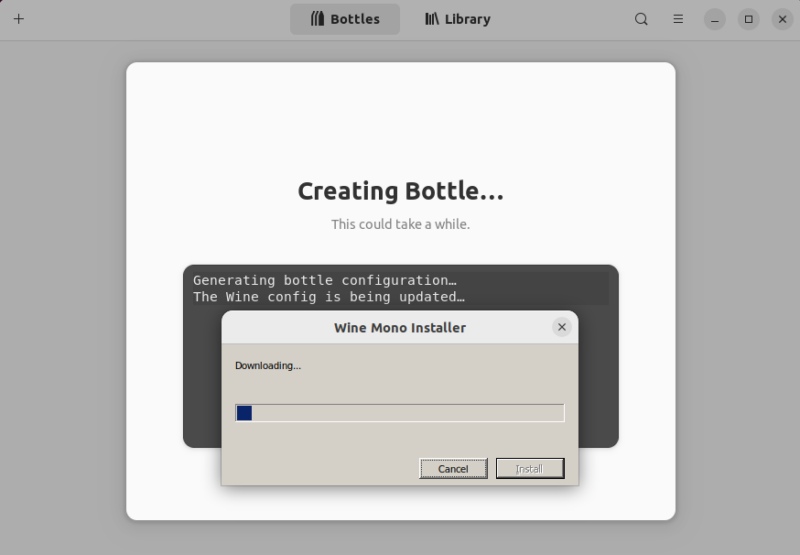Click 'Generating bottle configuration…' log line
Viewport: 800px width, 555px height.
coord(324,280)
